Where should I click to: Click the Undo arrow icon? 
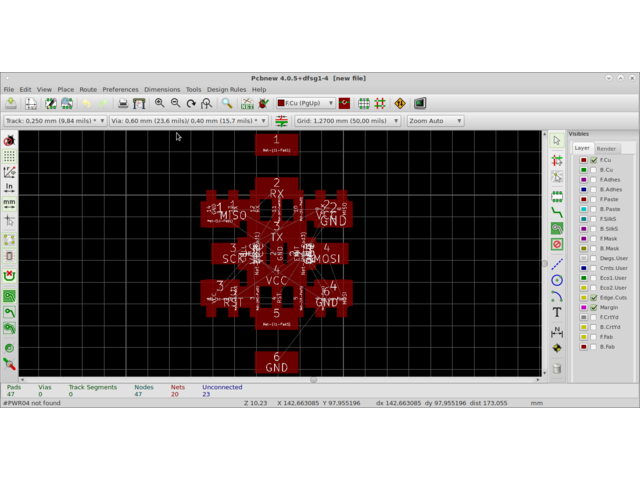coord(87,104)
